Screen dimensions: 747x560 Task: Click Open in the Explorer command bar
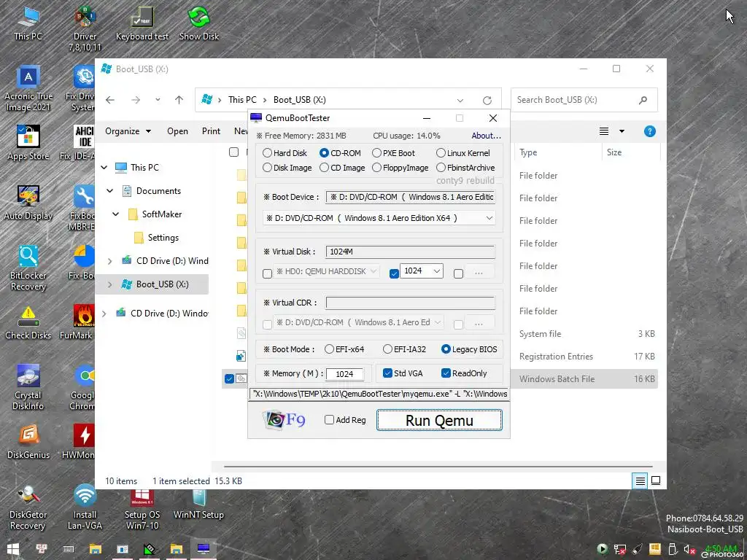[177, 131]
